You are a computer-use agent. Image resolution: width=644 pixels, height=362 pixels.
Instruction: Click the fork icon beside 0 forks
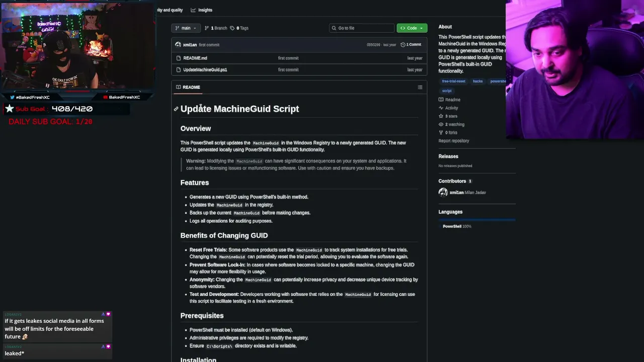point(441,133)
